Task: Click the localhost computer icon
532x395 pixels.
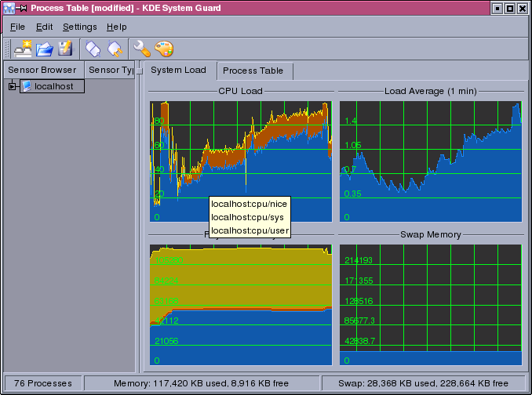Action: 27,86
